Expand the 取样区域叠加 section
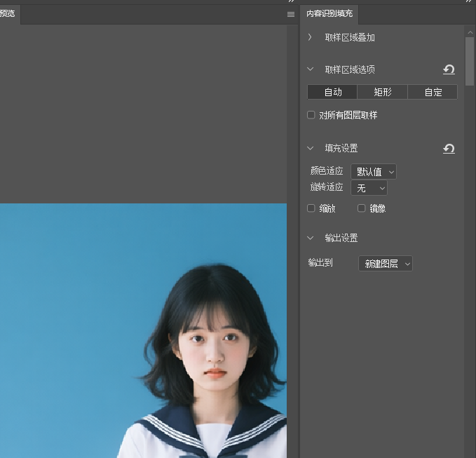The height and width of the screenshot is (458, 476). [x=311, y=37]
